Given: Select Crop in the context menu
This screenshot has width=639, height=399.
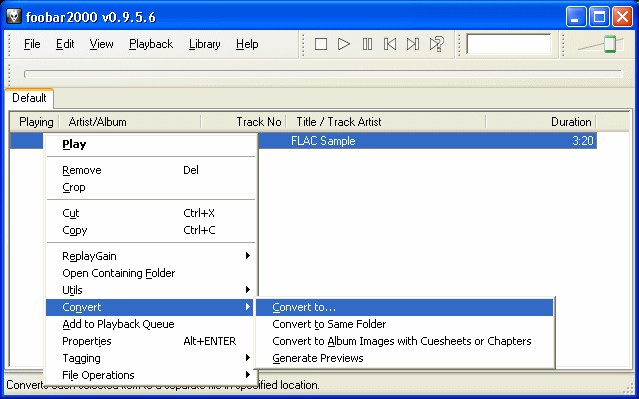Looking at the screenshot, I should click(152, 187).
